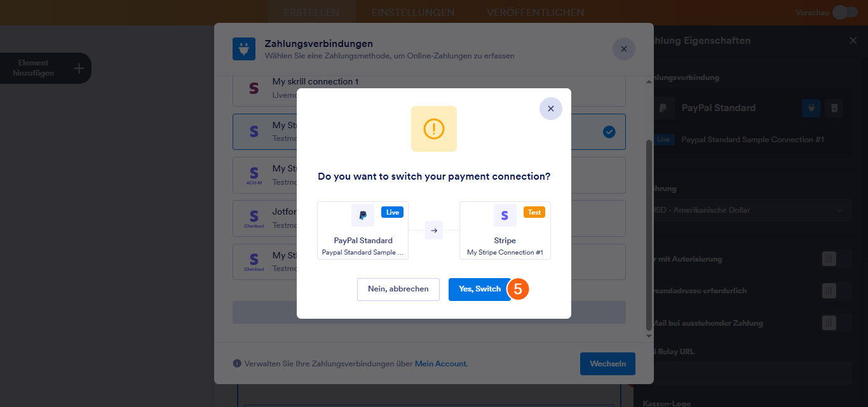Image resolution: width=868 pixels, height=407 pixels.
Task: Confirm with the Yes, Switch button
Action: click(x=479, y=289)
